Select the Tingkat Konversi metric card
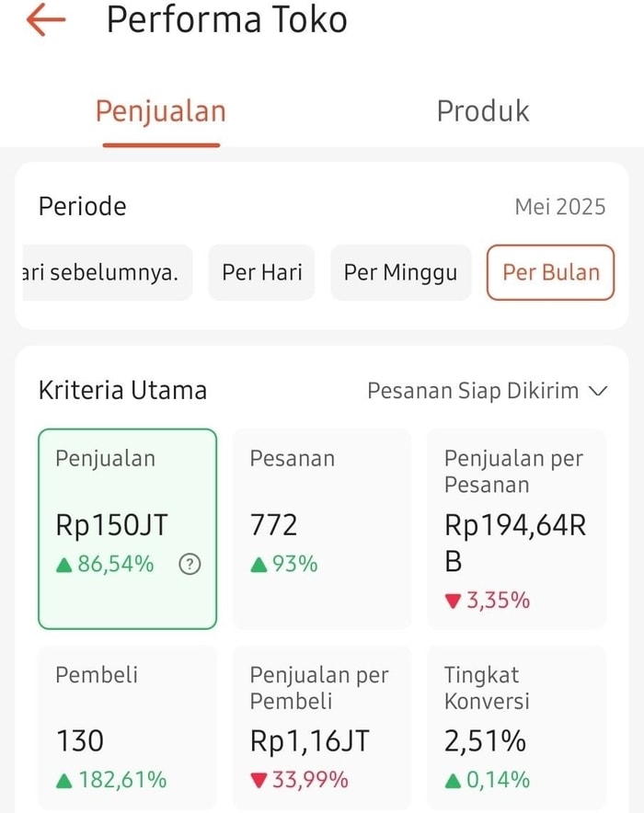The height and width of the screenshot is (813, 644). point(516,727)
